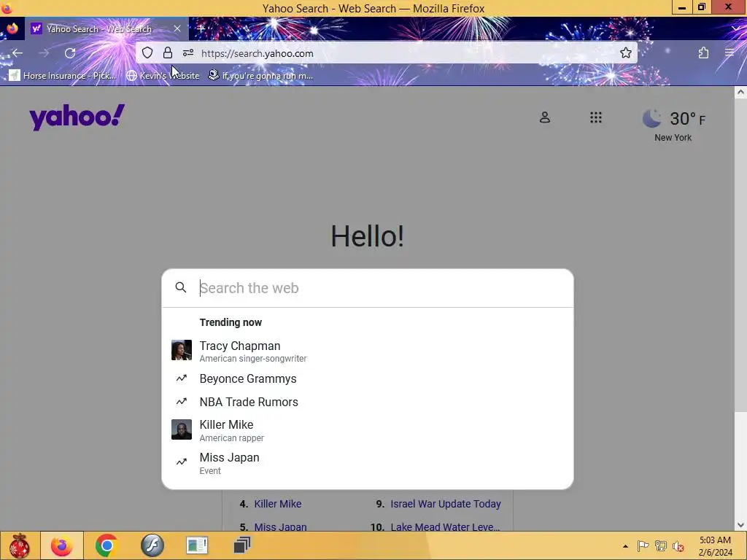Select the Miss Japan Event suggestion
747x560 pixels.
tap(368, 463)
